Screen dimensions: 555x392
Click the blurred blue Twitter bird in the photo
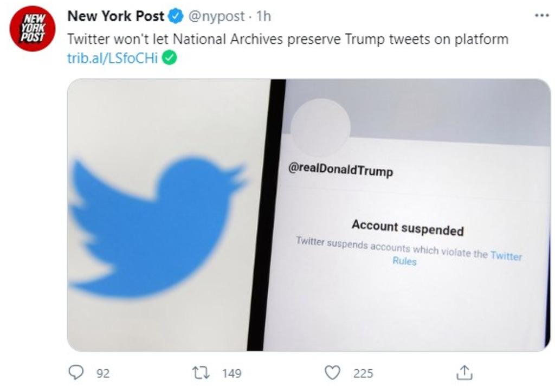[x=157, y=222]
